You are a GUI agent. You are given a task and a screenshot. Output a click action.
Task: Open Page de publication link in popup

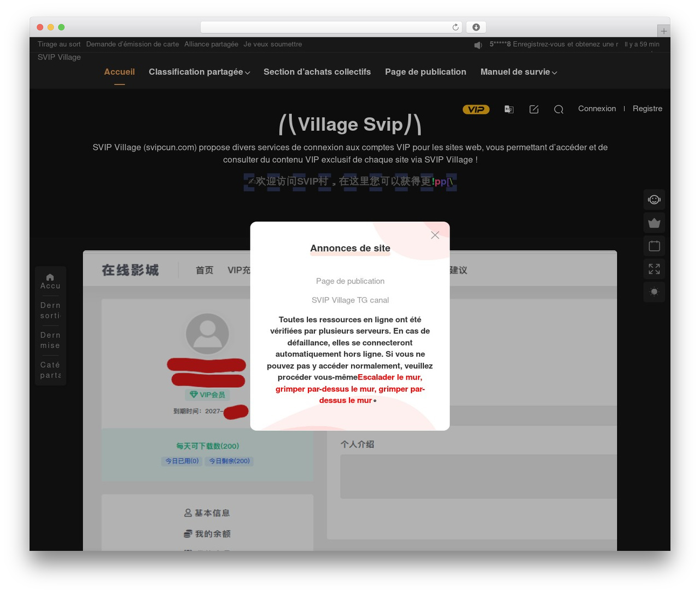[x=350, y=281]
